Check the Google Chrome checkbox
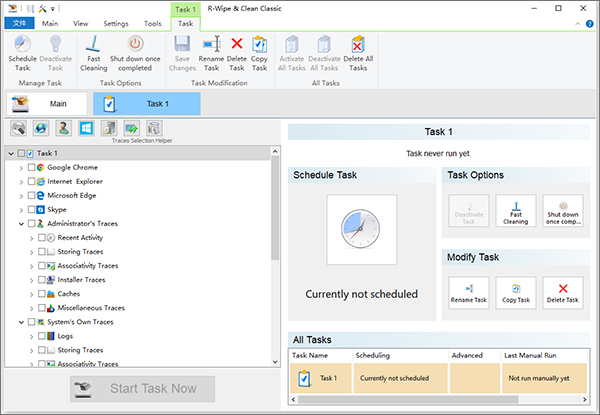Screen dimensions: 600x415 pyautogui.click(x=31, y=168)
